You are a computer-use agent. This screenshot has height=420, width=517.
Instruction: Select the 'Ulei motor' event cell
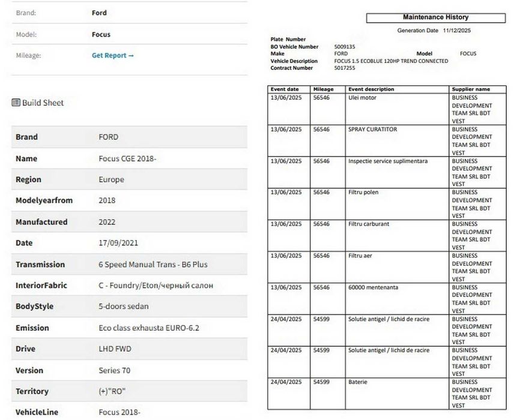(x=397, y=109)
